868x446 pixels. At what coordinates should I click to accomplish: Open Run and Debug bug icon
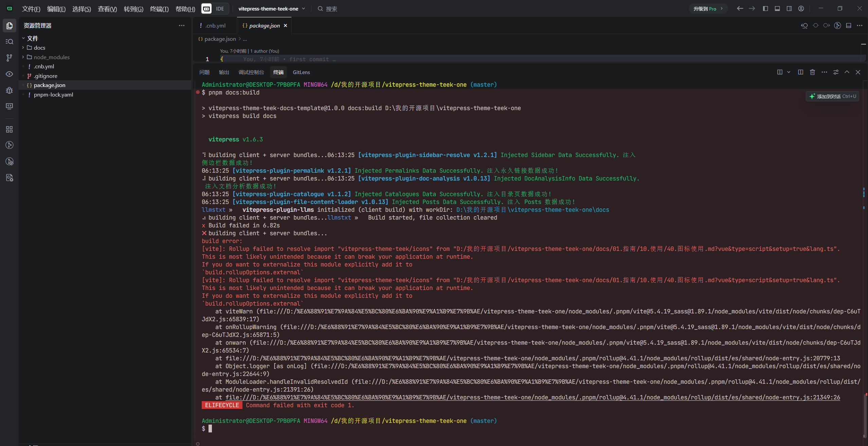tap(10, 90)
